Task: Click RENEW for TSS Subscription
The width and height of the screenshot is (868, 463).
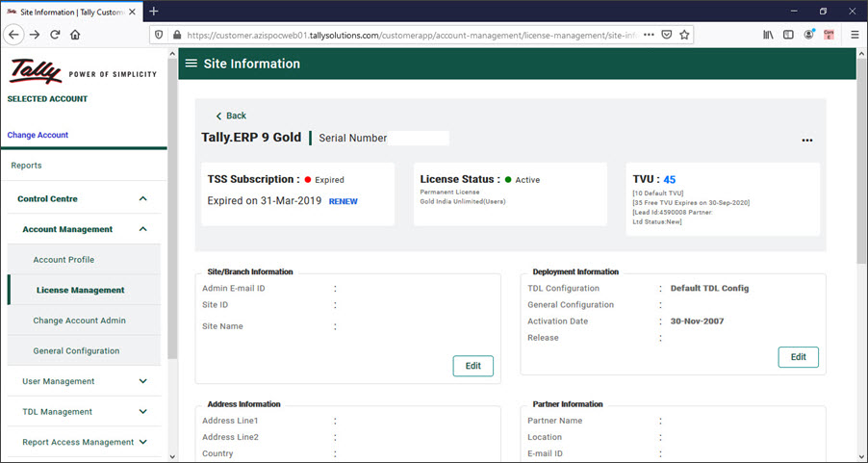Action: [344, 201]
